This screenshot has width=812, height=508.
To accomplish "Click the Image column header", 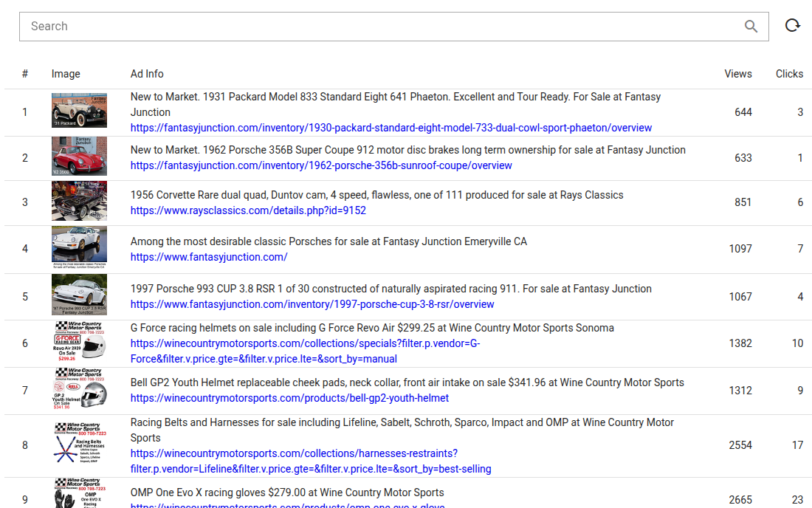I will coord(66,74).
